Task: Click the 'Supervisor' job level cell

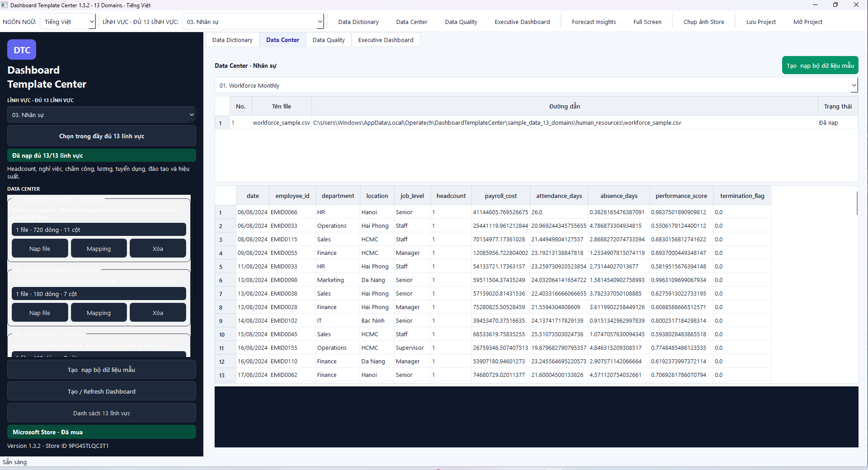Action: tap(412, 348)
